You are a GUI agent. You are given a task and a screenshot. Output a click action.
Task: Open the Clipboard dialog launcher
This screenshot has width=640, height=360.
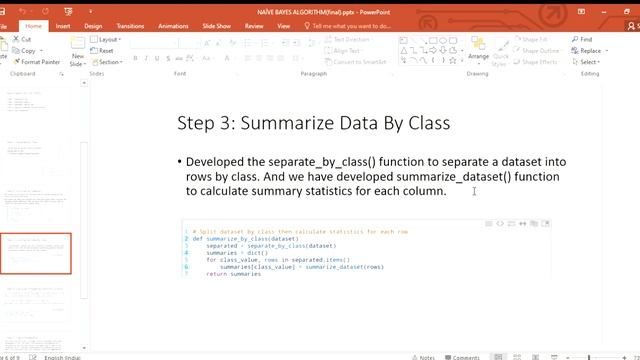(62, 74)
